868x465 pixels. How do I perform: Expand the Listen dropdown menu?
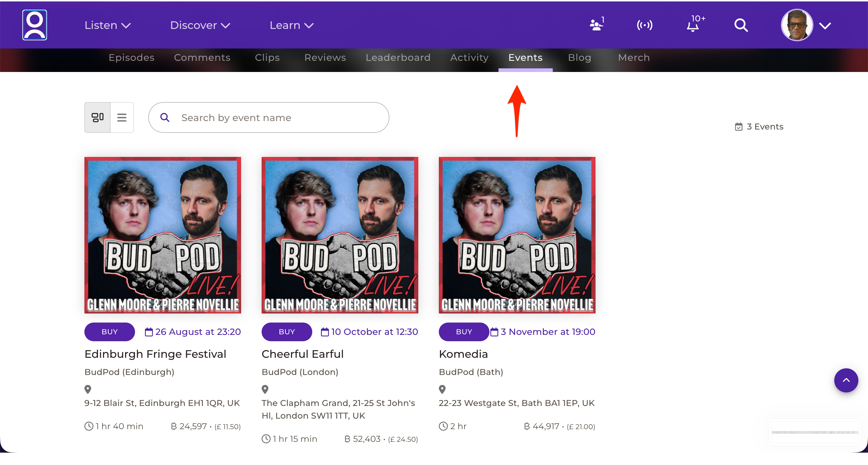(108, 25)
